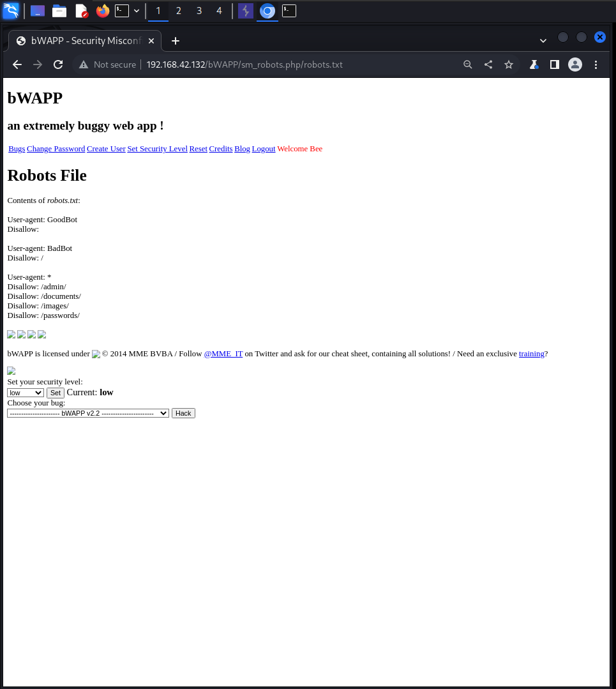Expand the tab search chevron
Image resolution: width=616 pixels, height=689 pixels.
543,40
